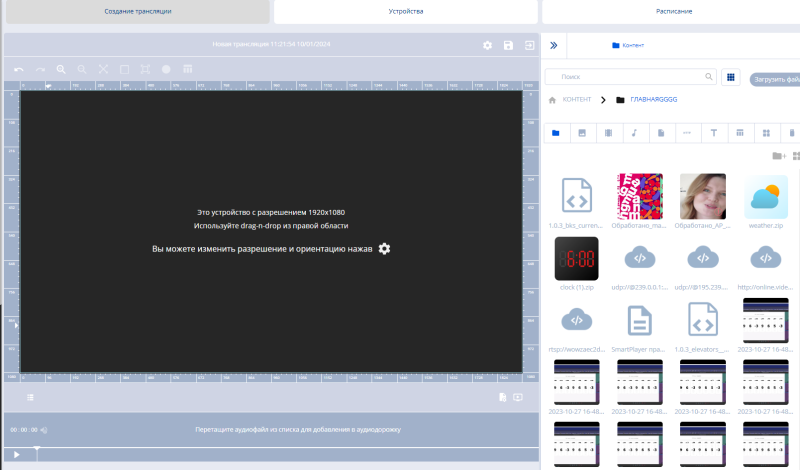Screen dimensions: 800x470
Task: Click the exit icon in broadcast header
Action: [529, 45]
